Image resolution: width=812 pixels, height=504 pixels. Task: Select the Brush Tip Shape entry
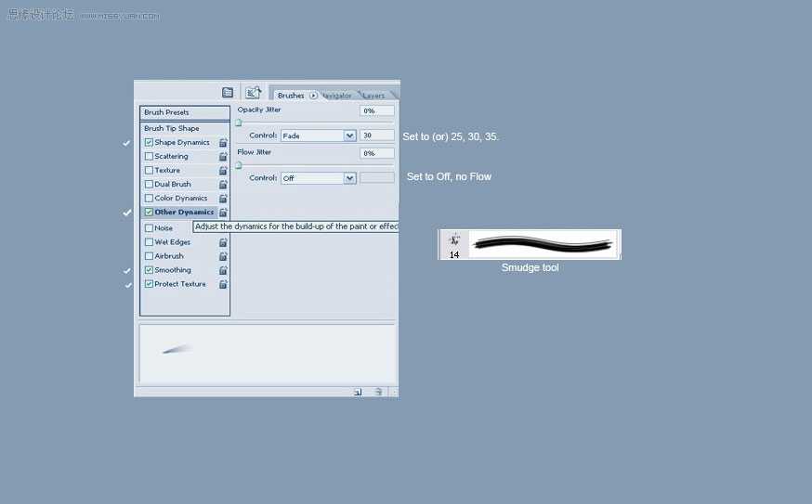185,128
